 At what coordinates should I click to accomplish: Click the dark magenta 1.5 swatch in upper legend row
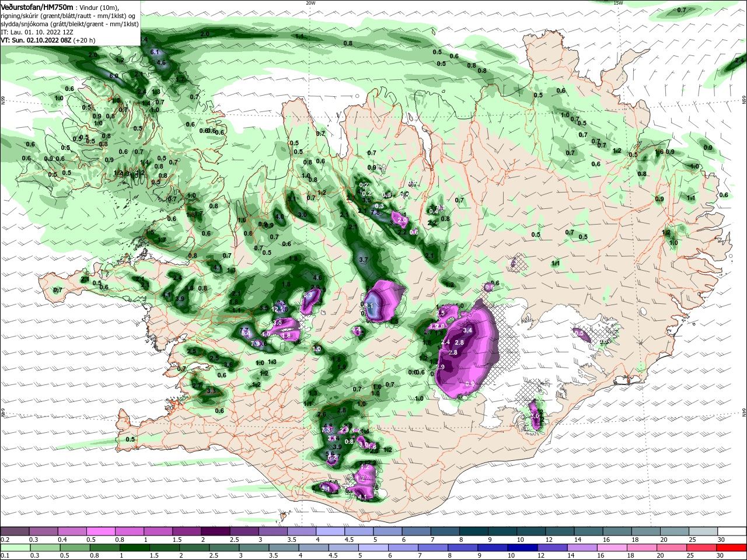click(187, 531)
